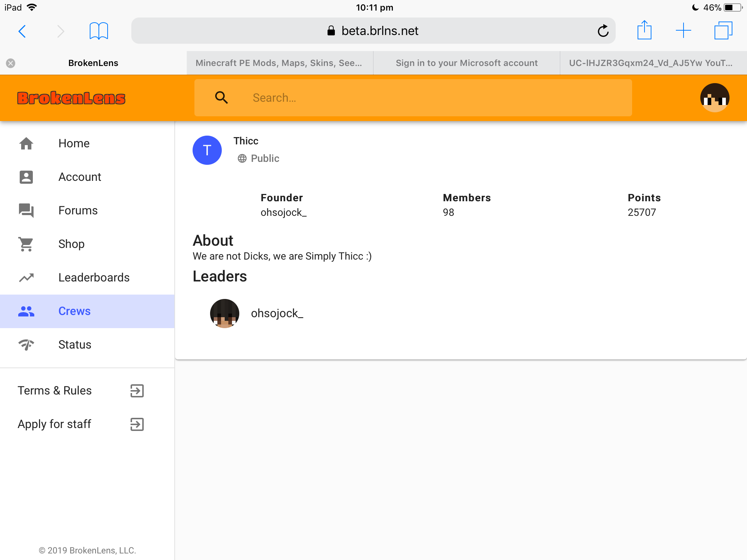Add a new tab with plus icon

click(684, 31)
